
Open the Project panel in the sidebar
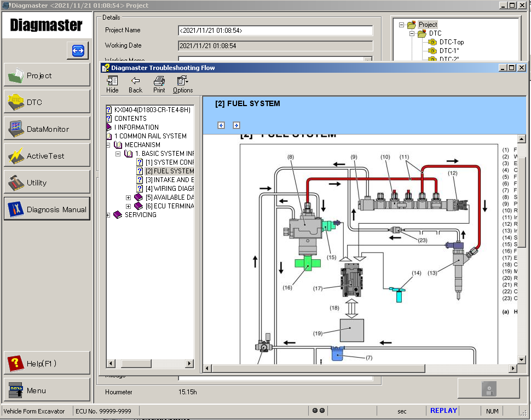pos(47,75)
